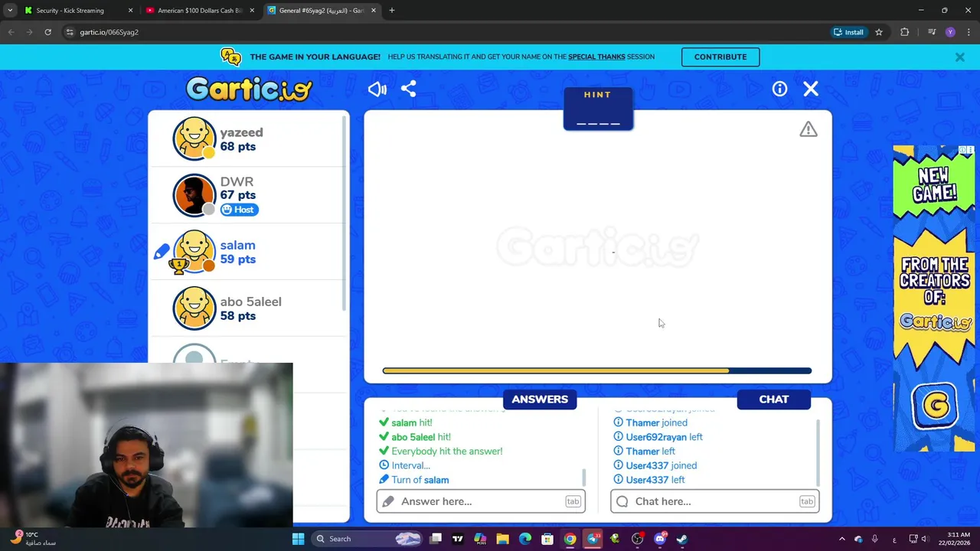The width and height of the screenshot is (980, 551).
Task: Click the Host badge under DWR
Action: pyautogui.click(x=239, y=210)
